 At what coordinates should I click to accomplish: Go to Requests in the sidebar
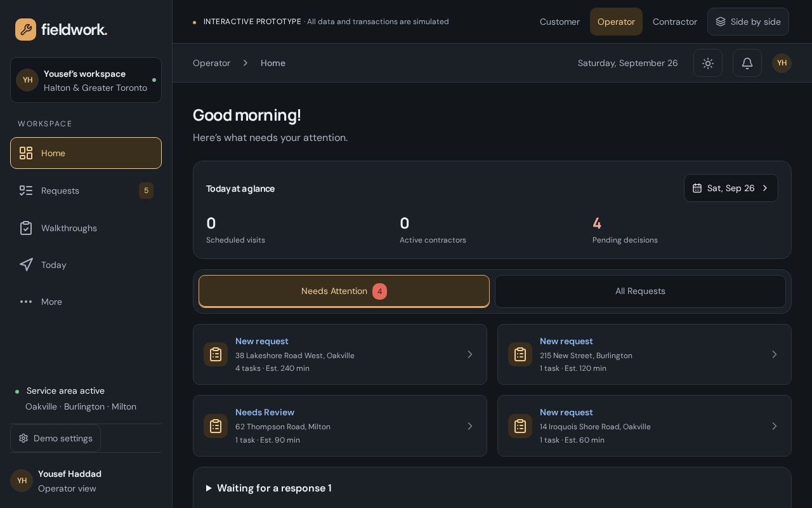pos(86,190)
